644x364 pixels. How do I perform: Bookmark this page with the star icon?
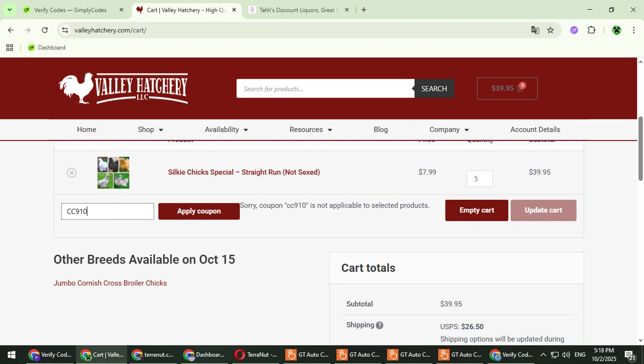(550, 30)
